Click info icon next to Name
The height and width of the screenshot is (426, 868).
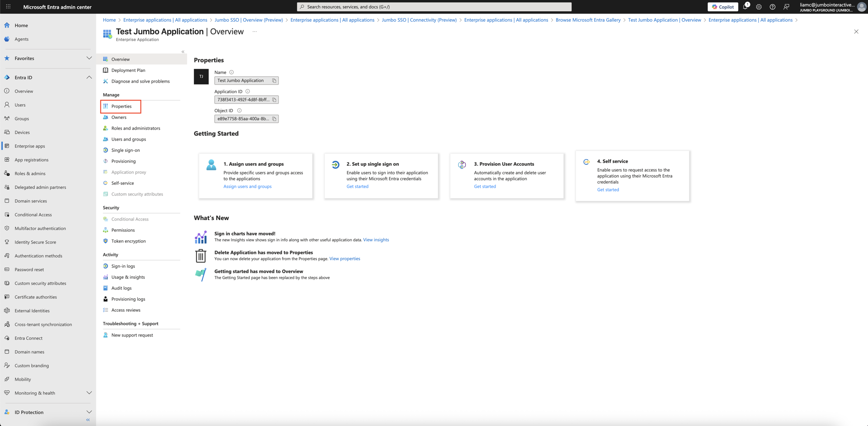pyautogui.click(x=231, y=72)
